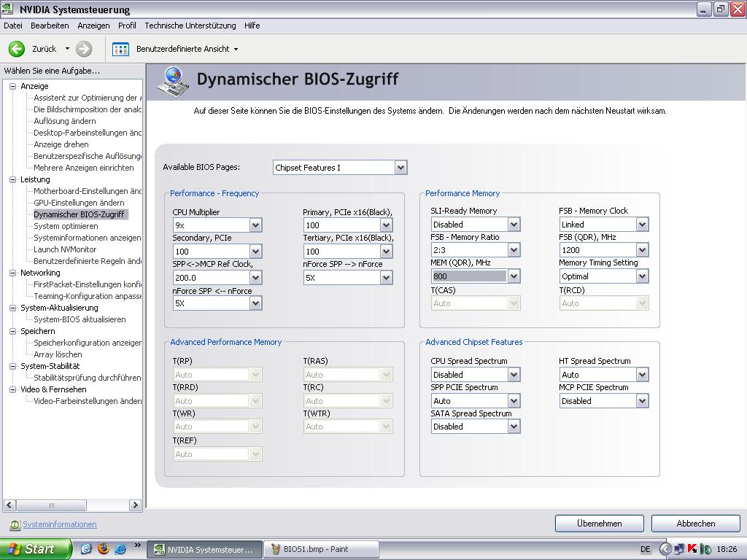Select System-BIOS aktualisieren tree item
747x560 pixels.
tap(80, 319)
